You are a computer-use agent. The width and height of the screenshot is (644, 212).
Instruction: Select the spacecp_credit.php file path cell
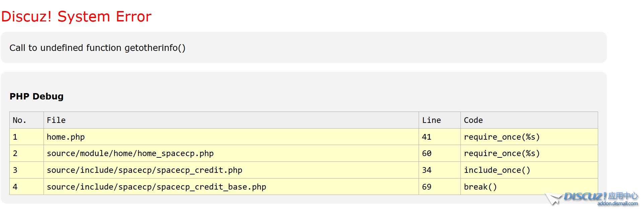click(x=144, y=170)
